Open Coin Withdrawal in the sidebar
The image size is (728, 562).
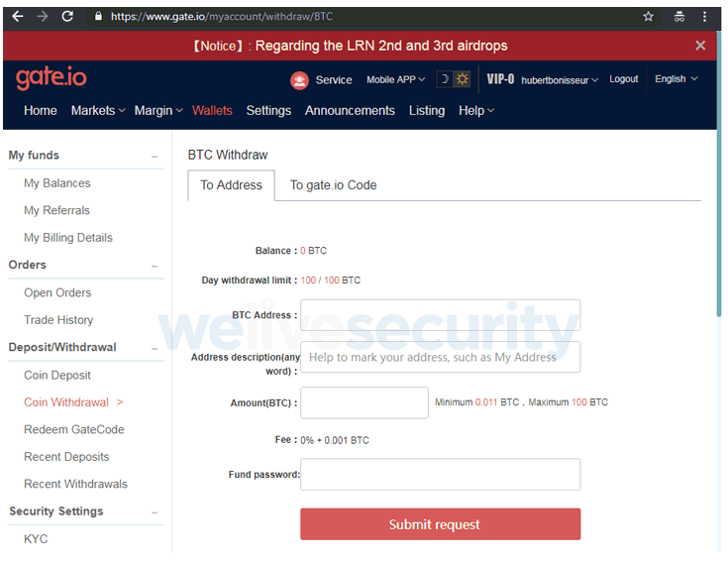coord(66,402)
